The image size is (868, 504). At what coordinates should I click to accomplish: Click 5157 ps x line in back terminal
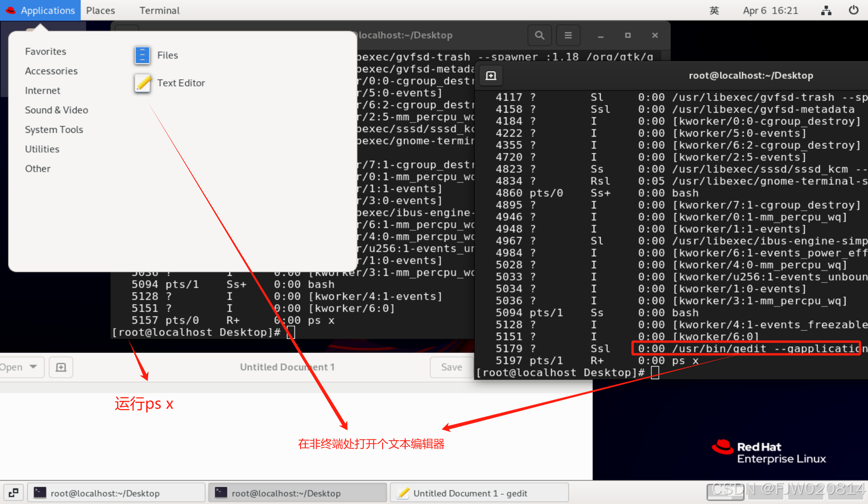(233, 321)
